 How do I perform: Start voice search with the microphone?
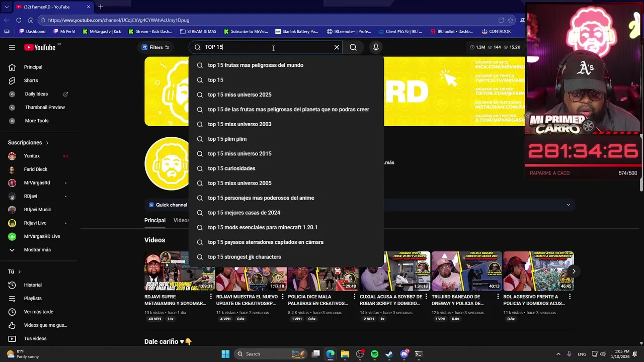pyautogui.click(x=376, y=47)
